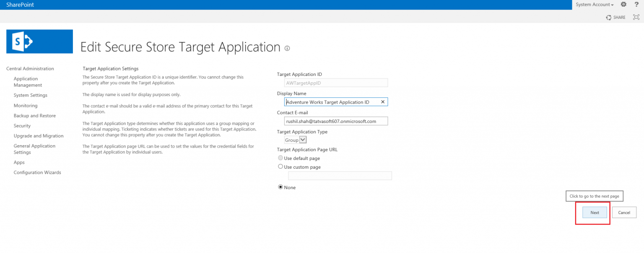
Task: Open the Settings gear menu
Action: coord(623,4)
